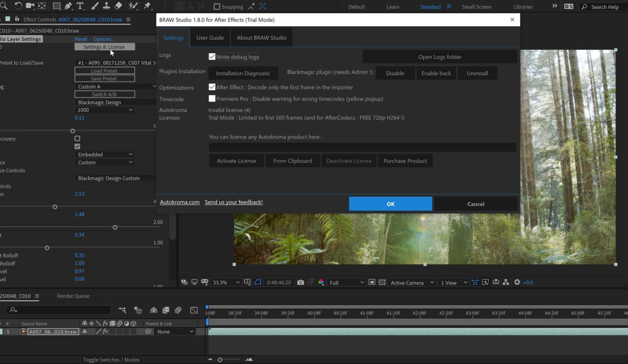Image resolution: width=628 pixels, height=364 pixels.
Task: Open the Parent None dropdown
Action: click(175, 332)
